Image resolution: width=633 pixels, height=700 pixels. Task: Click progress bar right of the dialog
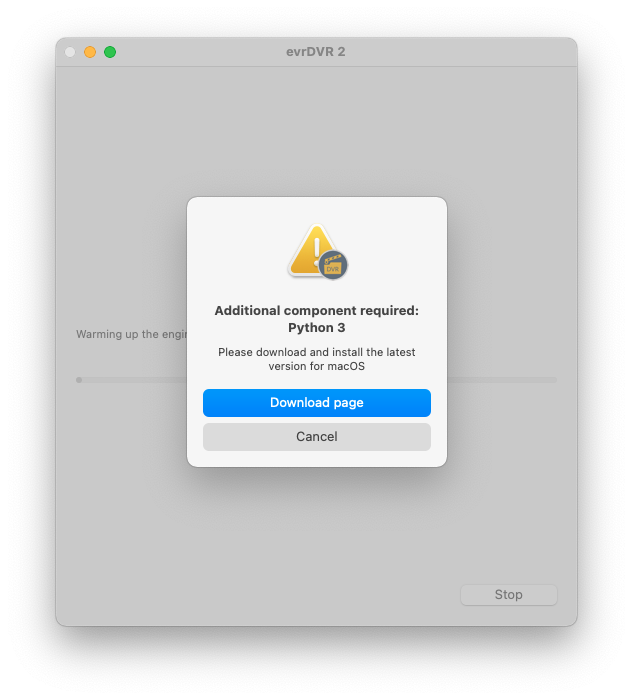click(x=502, y=380)
